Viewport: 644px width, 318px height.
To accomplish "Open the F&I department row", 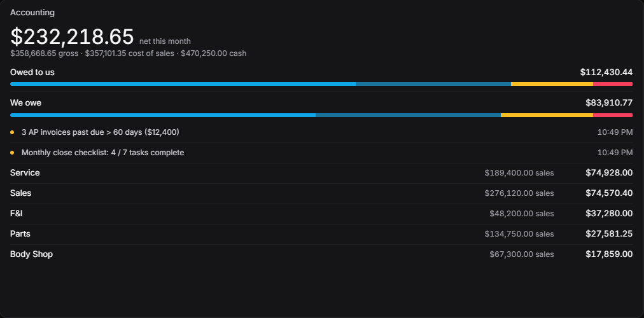I will [321, 213].
